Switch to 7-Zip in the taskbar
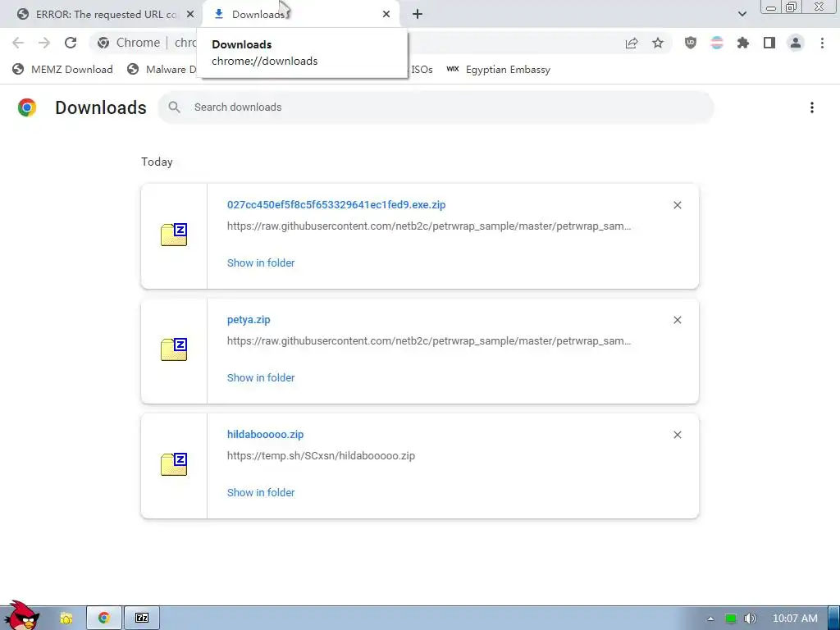Image resolution: width=840 pixels, height=630 pixels. (142, 619)
